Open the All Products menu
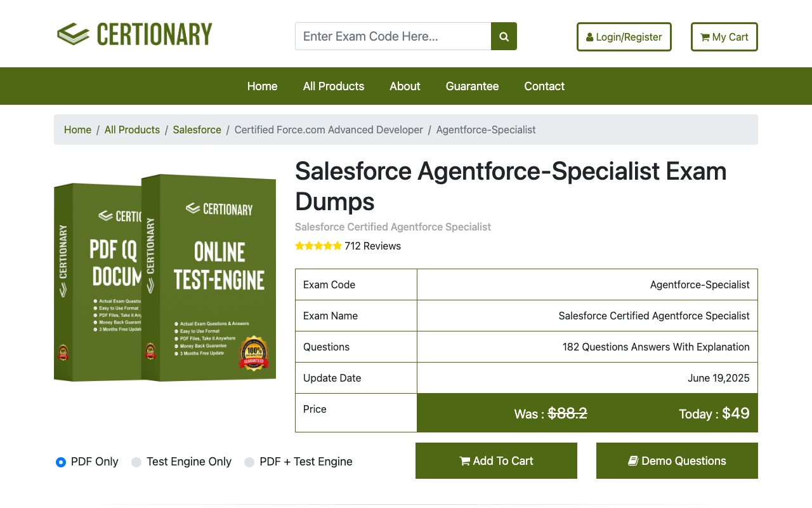The width and height of the screenshot is (812, 508). (x=334, y=86)
